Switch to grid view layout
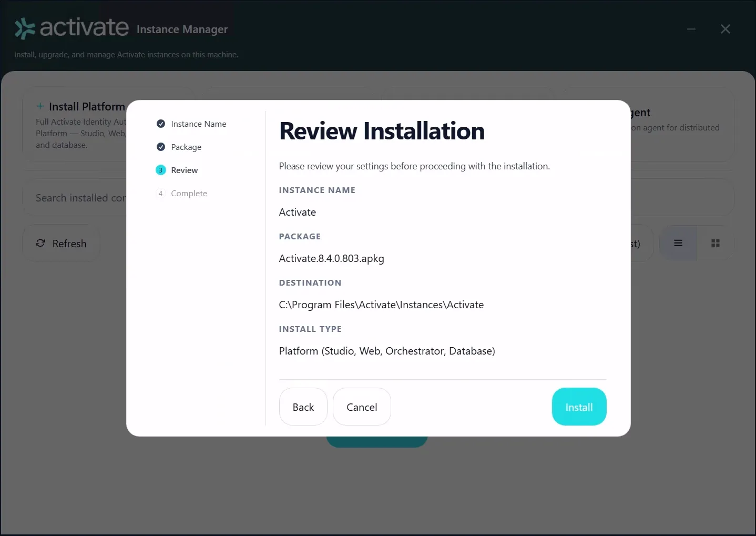The image size is (756, 536). 716,243
